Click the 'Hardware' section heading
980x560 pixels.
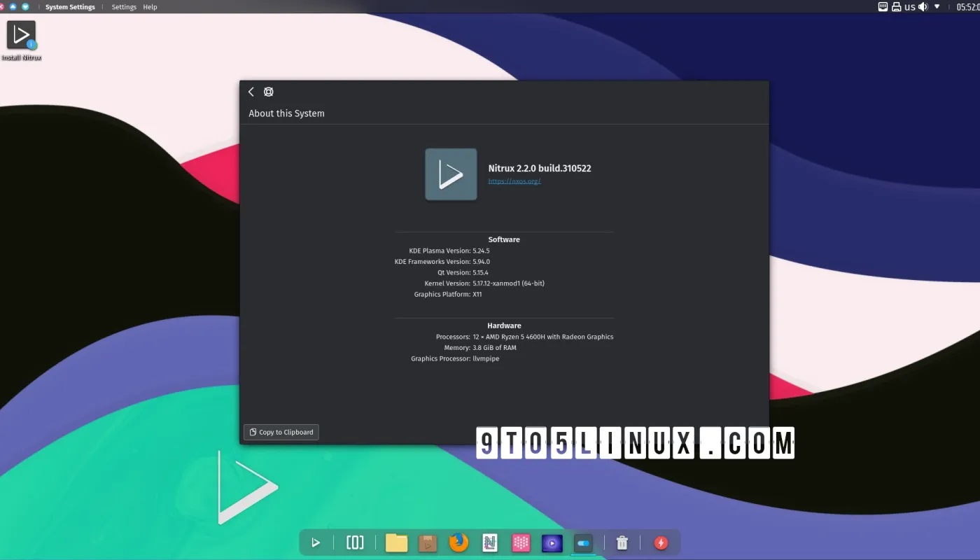504,325
